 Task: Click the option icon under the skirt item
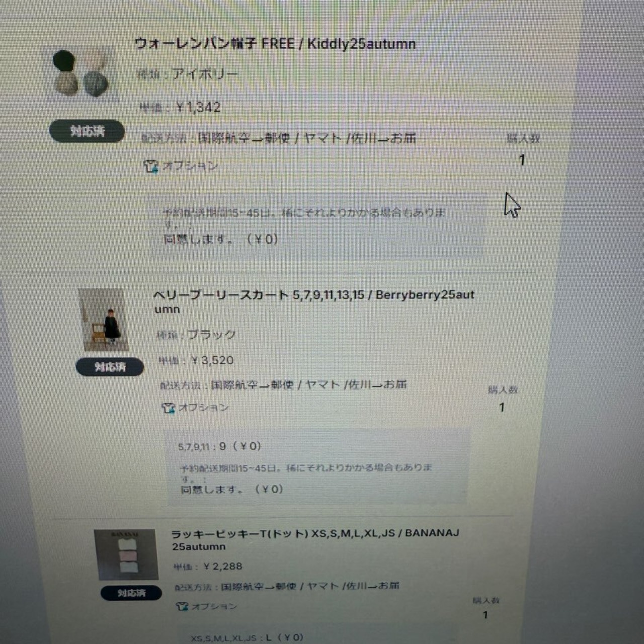(168, 408)
